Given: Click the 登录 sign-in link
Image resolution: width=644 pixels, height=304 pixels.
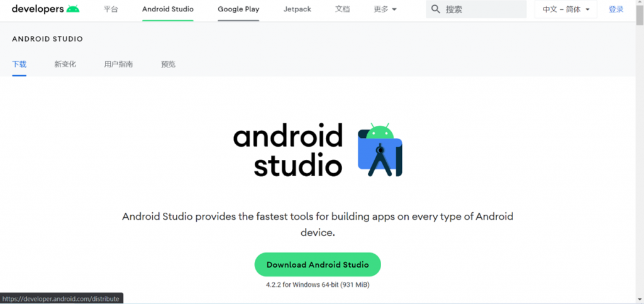Looking at the screenshot, I should click(x=616, y=9).
